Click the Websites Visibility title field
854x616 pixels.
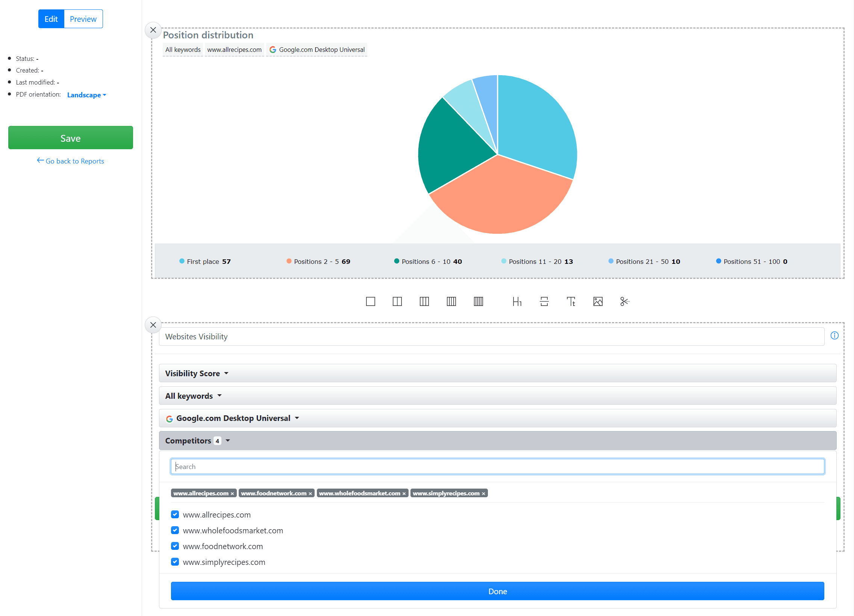tap(491, 337)
